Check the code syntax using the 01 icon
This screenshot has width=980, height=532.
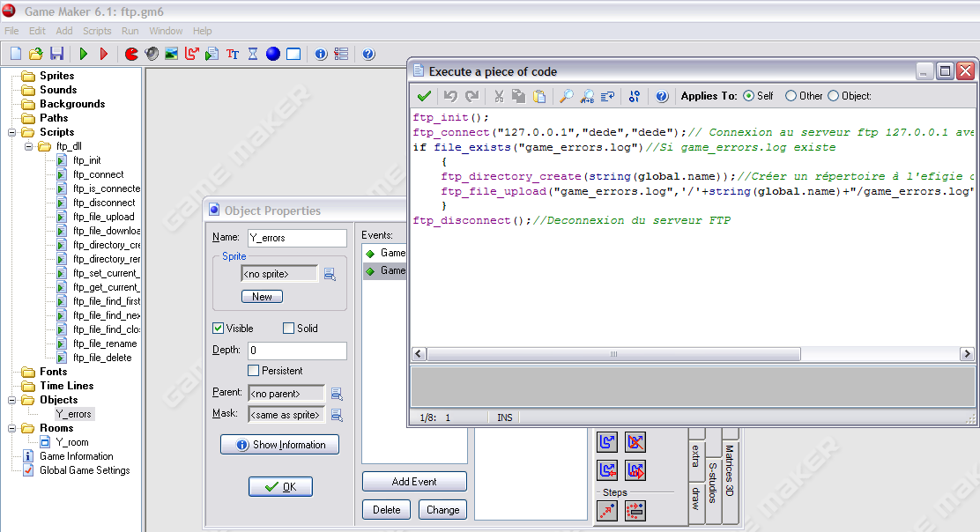coord(635,96)
